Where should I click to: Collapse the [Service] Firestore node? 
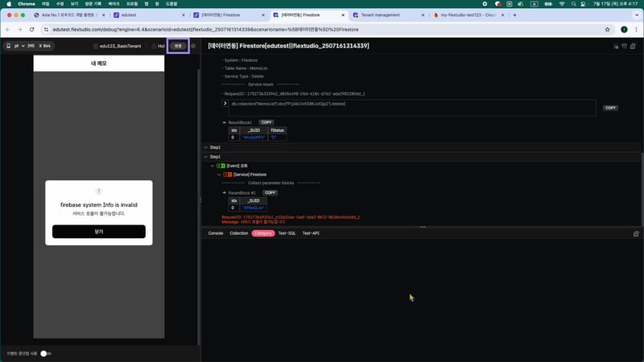[x=219, y=174]
